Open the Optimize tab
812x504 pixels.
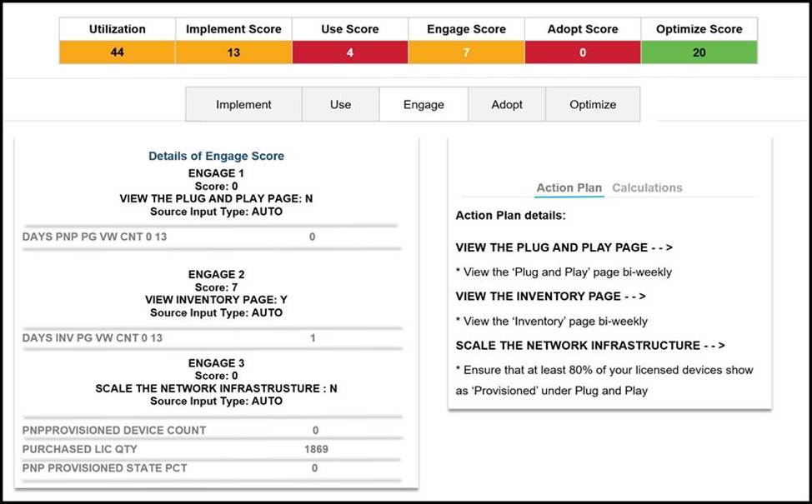point(593,105)
